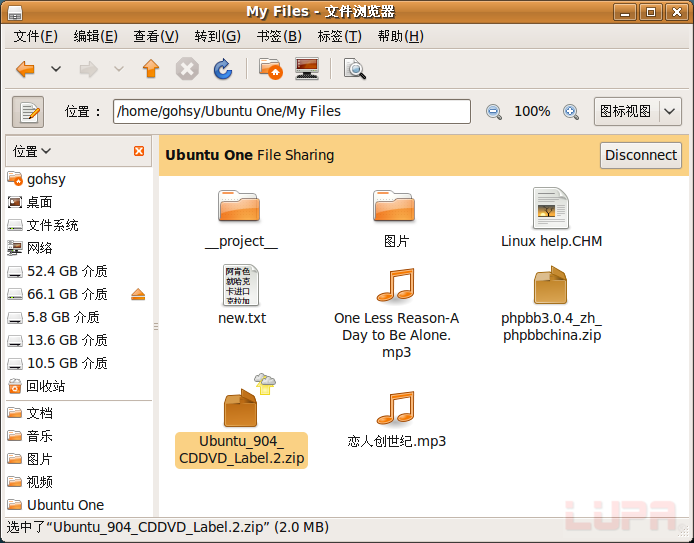This screenshot has height=543, width=694.
Task: Click the Stop loading icon
Action: (x=187, y=69)
